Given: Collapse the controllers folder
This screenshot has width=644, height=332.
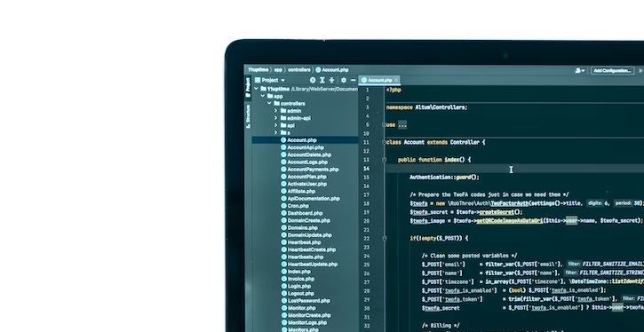Looking at the screenshot, I should pyautogui.click(x=269, y=103).
